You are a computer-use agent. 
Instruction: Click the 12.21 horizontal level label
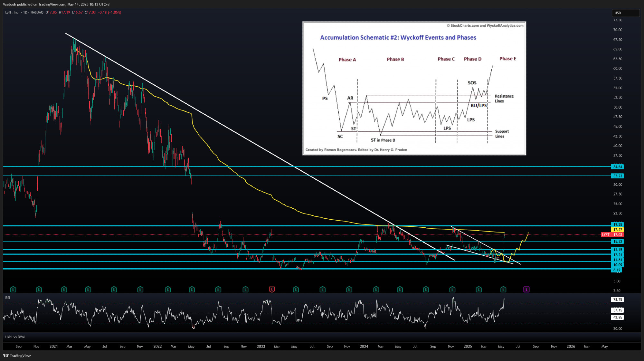[x=618, y=255]
